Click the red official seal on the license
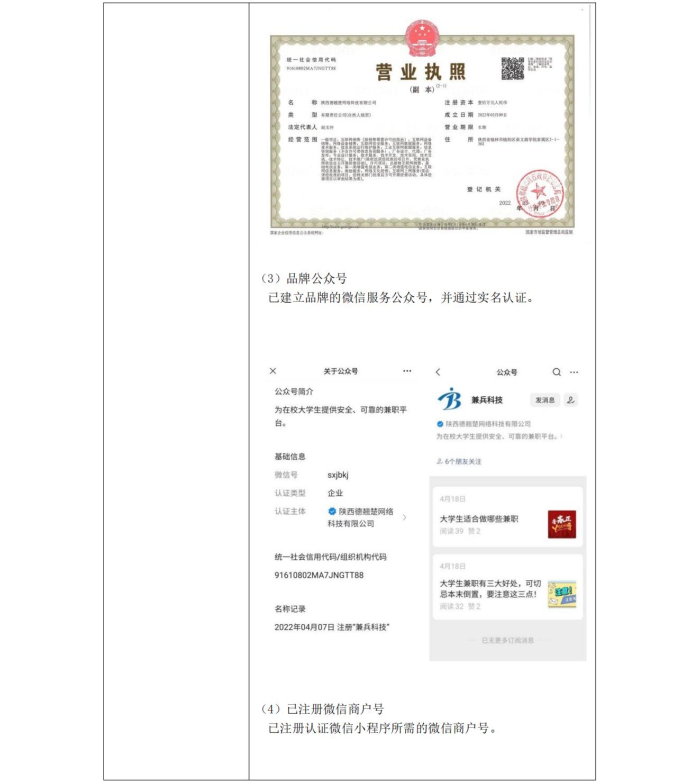Viewport: 700px width, 783px height. point(540,194)
